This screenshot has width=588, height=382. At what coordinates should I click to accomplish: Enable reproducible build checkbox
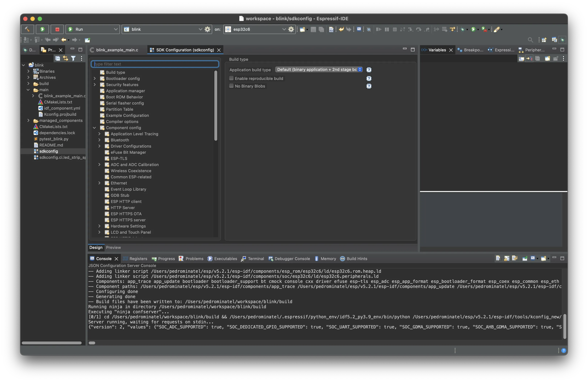(232, 78)
